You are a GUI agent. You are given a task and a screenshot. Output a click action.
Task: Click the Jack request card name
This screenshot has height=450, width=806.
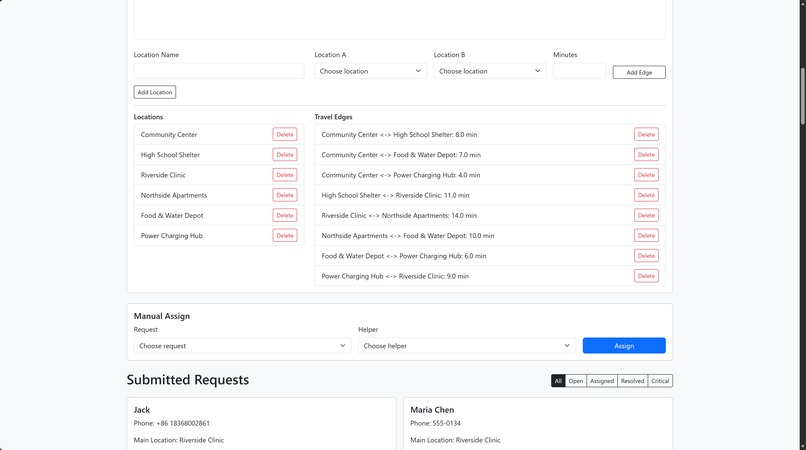point(142,410)
